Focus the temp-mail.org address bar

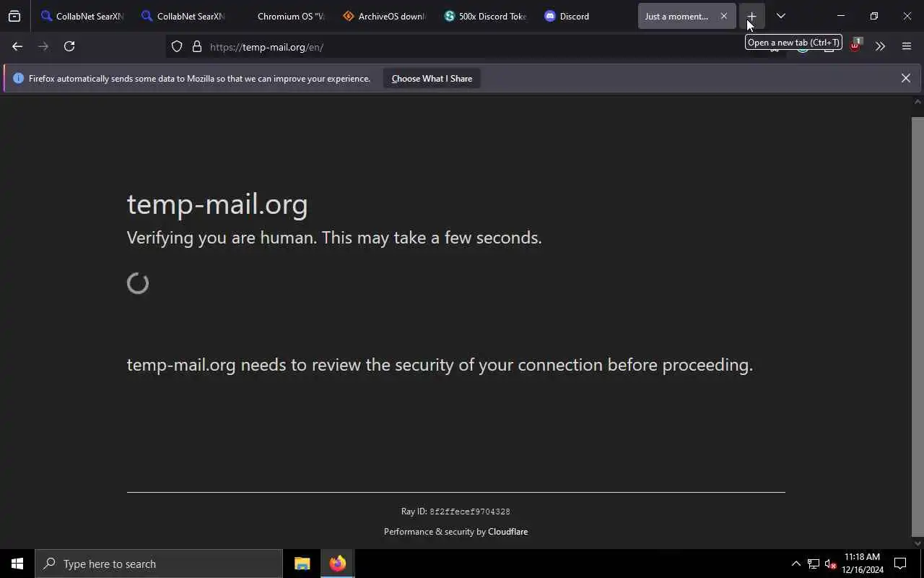tap(476, 47)
